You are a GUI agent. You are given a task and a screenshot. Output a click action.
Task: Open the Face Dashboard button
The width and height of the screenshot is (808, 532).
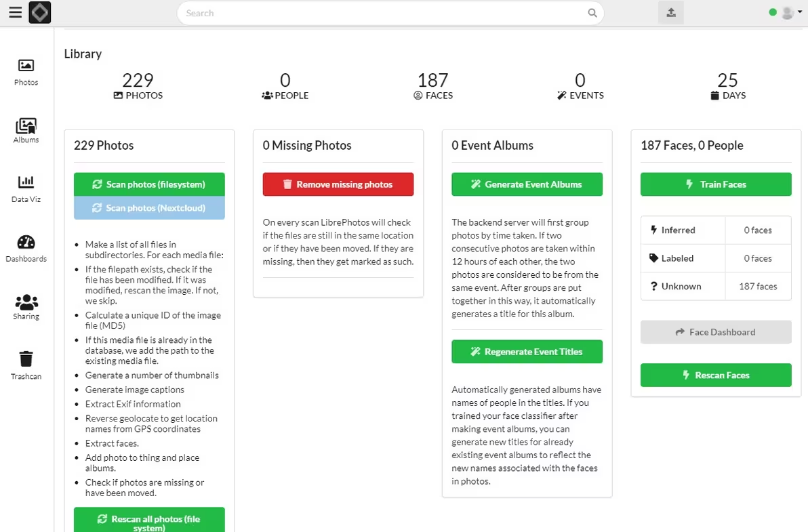(x=716, y=332)
